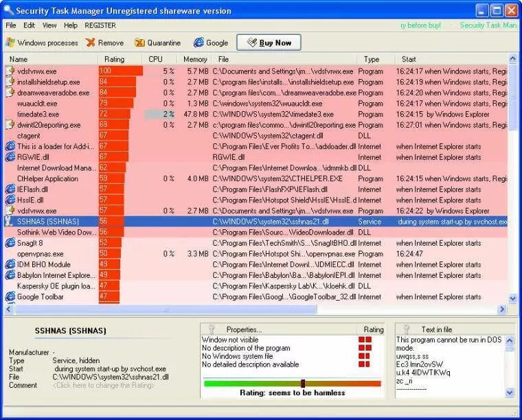Select the timedate3.exe row
This screenshot has width=522, height=420.
tap(256, 114)
